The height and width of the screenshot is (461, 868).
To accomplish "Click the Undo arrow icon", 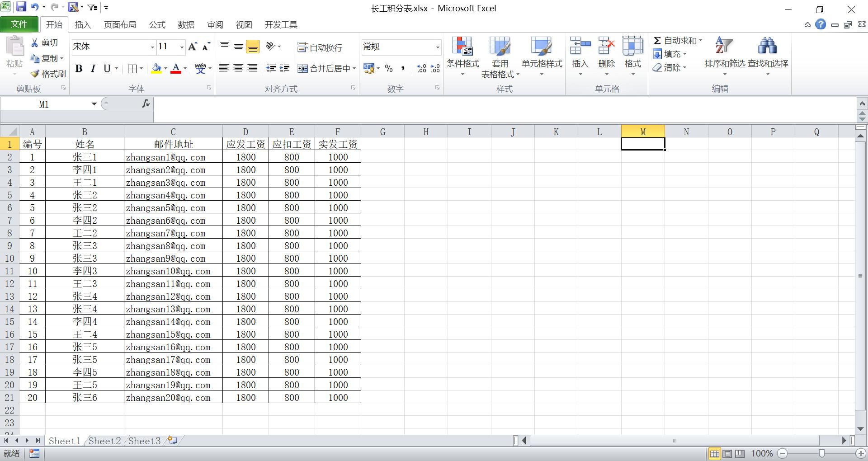I will [35, 7].
